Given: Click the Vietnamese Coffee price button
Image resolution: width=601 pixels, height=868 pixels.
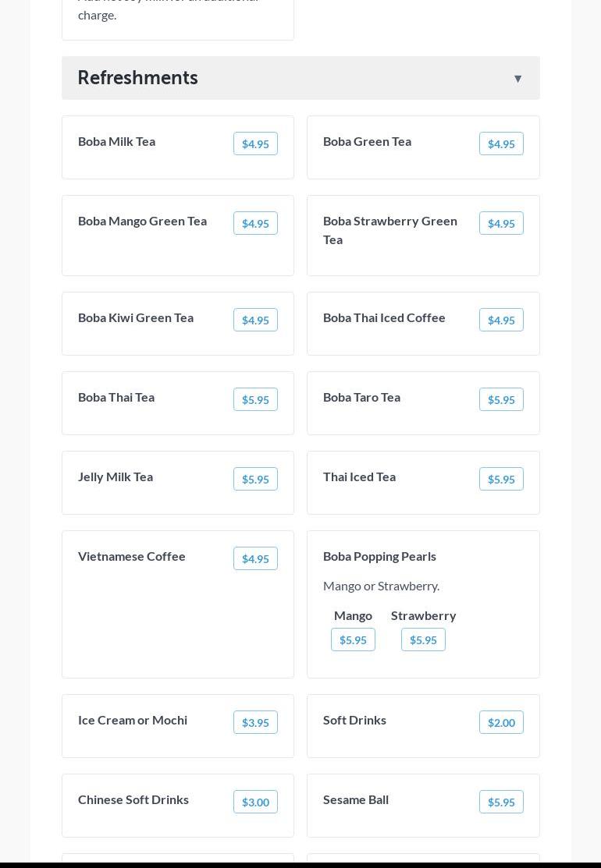Looking at the screenshot, I should pyautogui.click(x=255, y=559).
